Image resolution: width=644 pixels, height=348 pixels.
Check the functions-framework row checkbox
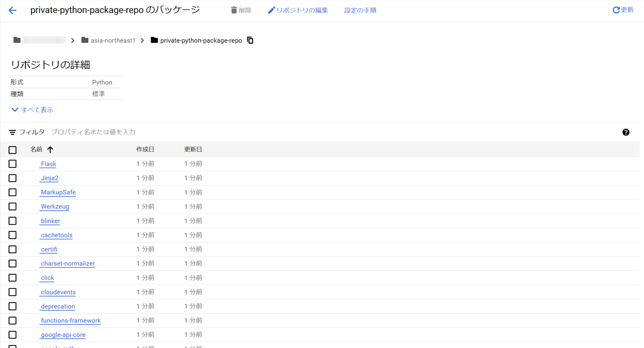coord(13,321)
